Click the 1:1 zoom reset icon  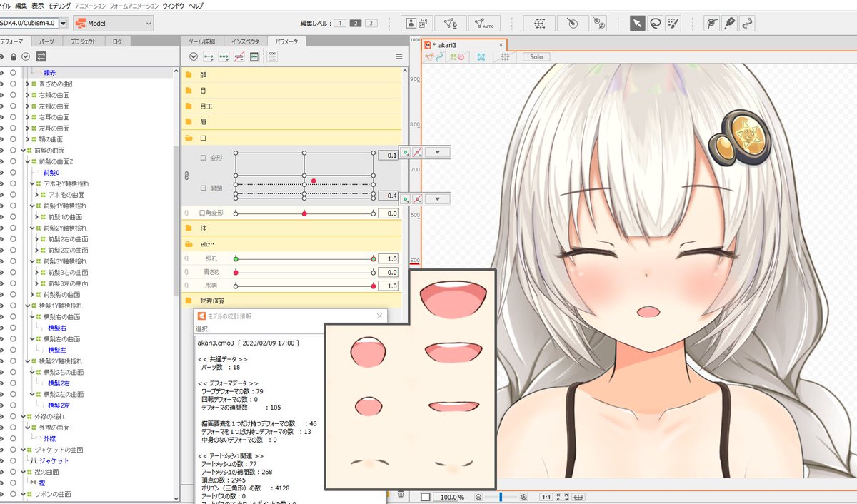(x=546, y=497)
